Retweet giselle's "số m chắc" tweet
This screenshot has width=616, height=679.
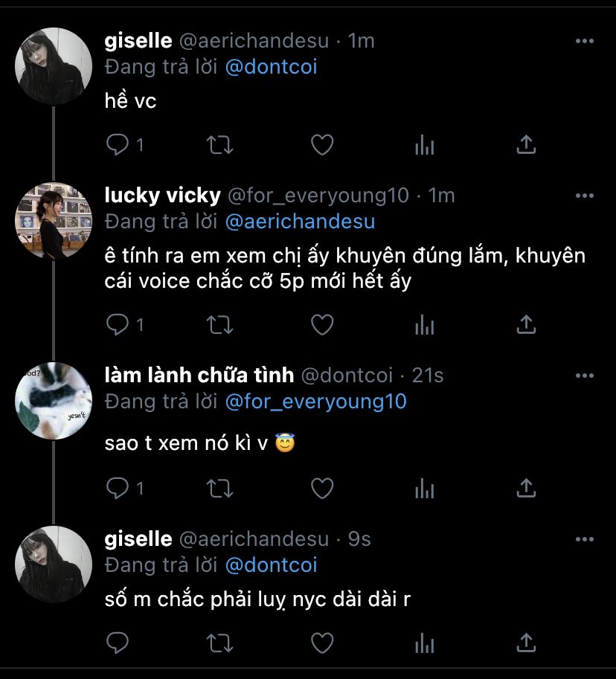[219, 642]
